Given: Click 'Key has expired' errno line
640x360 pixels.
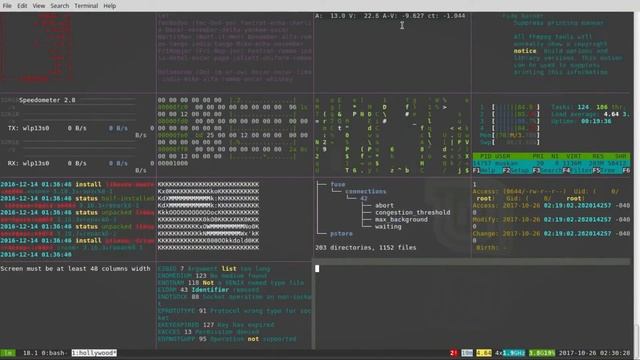Looking at the screenshot, I should tap(216, 325).
